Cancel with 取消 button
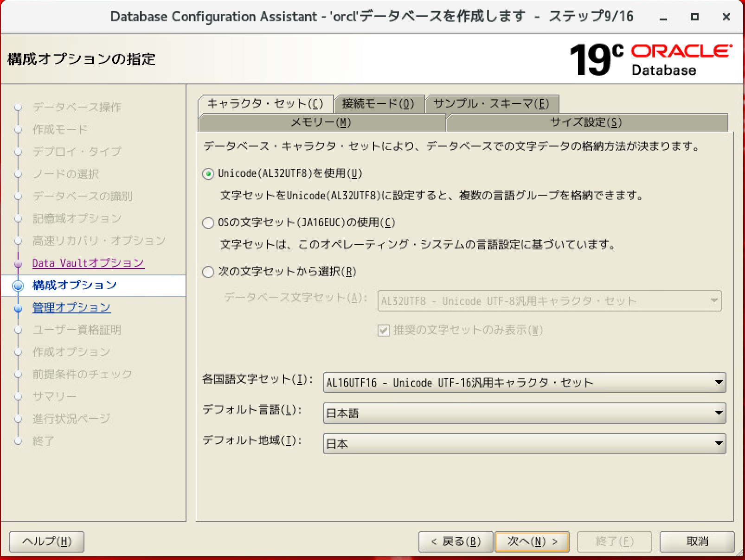 697,541
